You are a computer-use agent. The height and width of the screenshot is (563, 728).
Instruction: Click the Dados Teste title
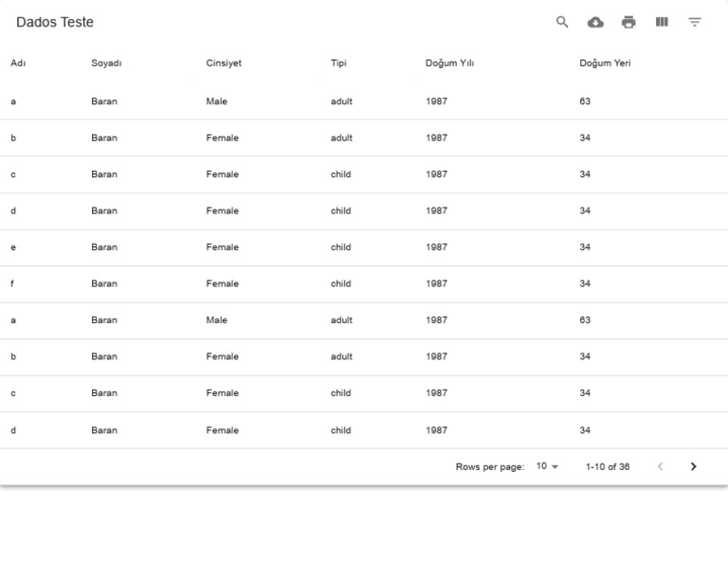pyautogui.click(x=55, y=23)
